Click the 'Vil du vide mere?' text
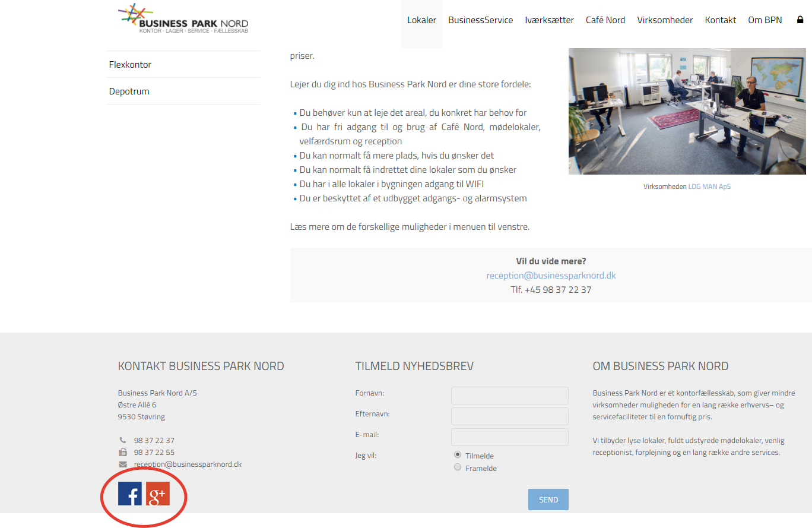 coord(551,261)
